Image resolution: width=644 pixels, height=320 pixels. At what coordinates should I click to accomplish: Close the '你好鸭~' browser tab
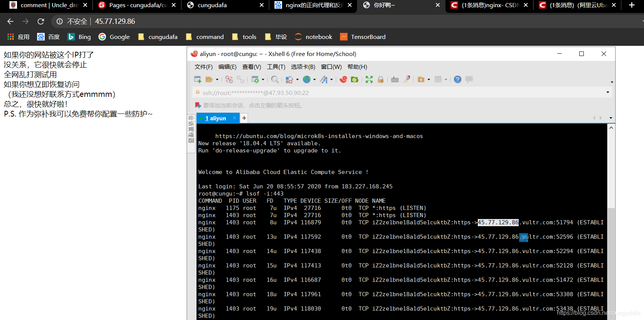[438, 5]
